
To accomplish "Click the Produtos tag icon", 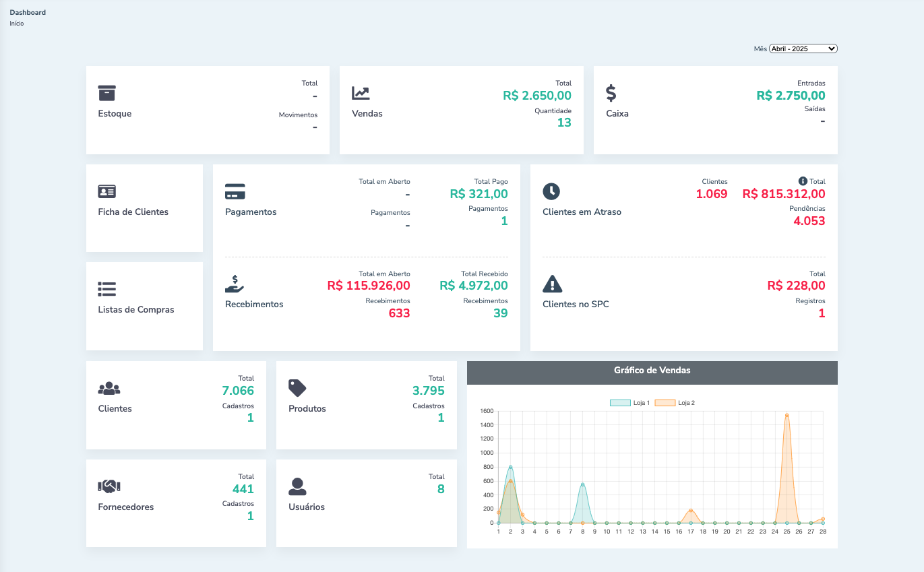I will (x=297, y=388).
